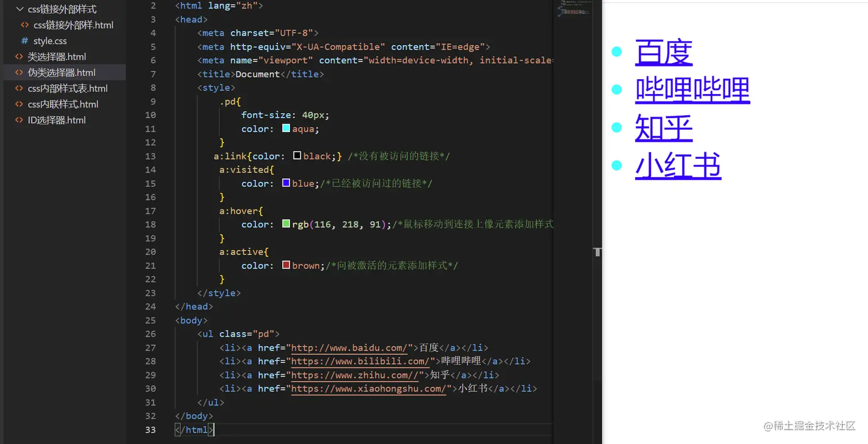The width and height of the screenshot is (868, 444).
Task: Click the HTML icon beside 类选择器.html
Action: pos(18,56)
